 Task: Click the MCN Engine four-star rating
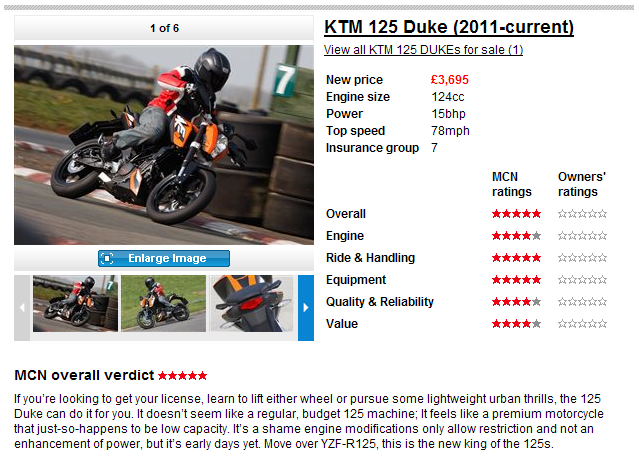[516, 236]
